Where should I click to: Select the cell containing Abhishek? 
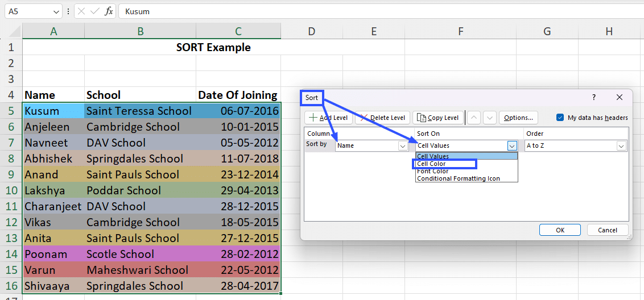coord(53,159)
